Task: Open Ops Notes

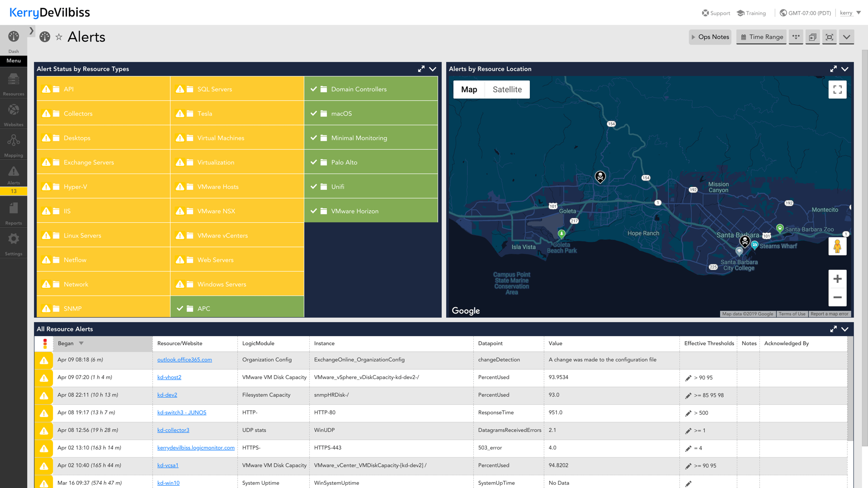Action: (x=710, y=37)
